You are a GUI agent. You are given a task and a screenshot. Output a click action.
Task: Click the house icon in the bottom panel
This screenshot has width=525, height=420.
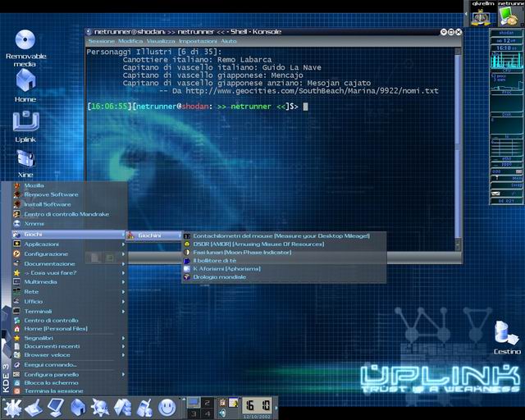point(78,408)
